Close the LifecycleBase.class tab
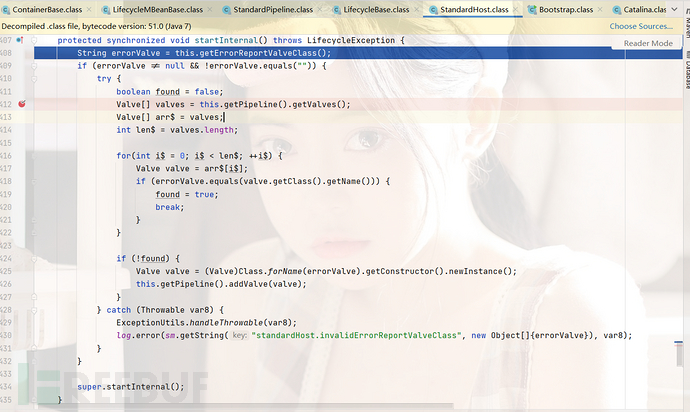690x412 pixels. (415, 9)
